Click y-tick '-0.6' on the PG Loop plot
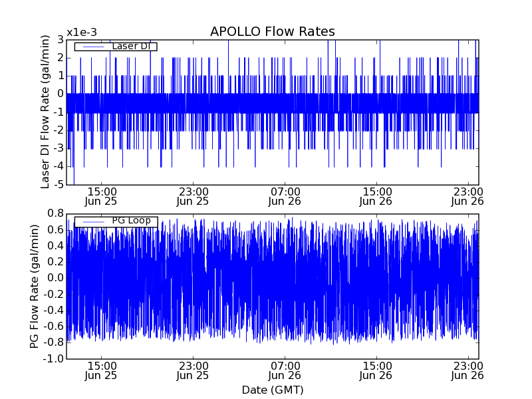The image size is (532, 399). [x=54, y=327]
